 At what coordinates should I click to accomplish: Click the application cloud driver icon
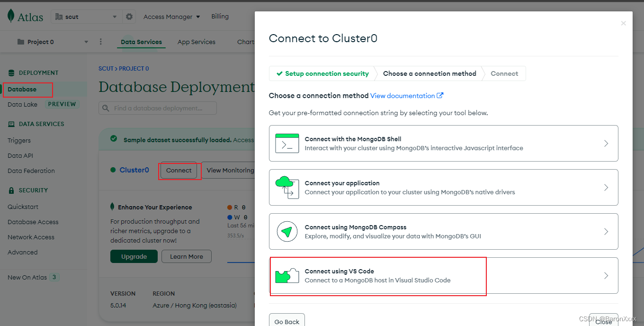[287, 187]
